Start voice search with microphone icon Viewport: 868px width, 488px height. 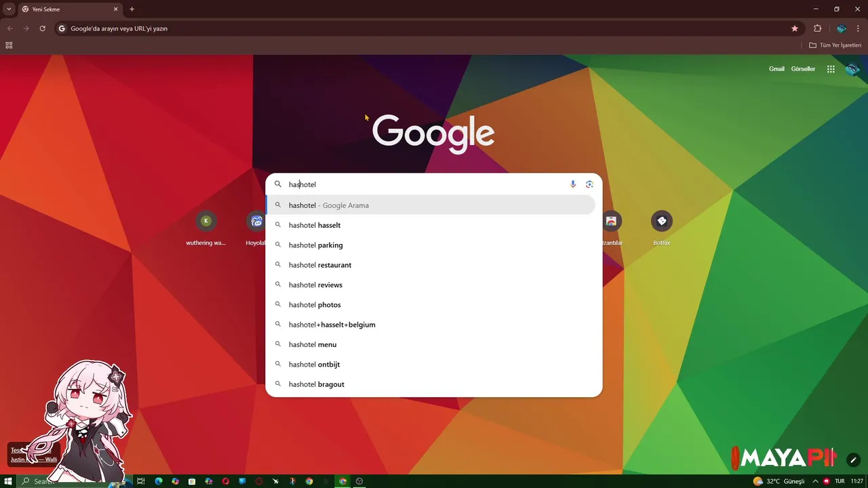point(573,184)
